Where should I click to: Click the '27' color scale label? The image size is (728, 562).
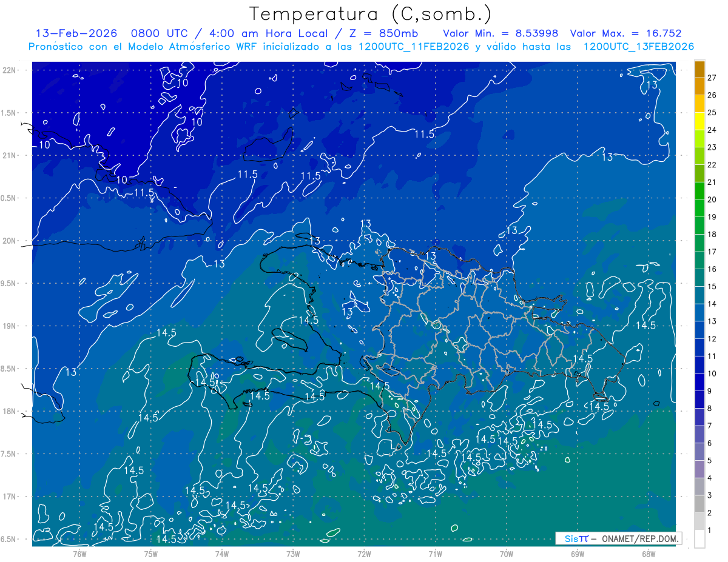(x=712, y=78)
